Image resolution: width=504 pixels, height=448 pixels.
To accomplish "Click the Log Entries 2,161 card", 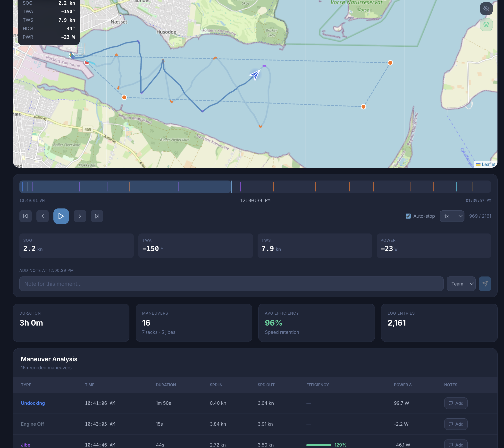I will point(439,323).
